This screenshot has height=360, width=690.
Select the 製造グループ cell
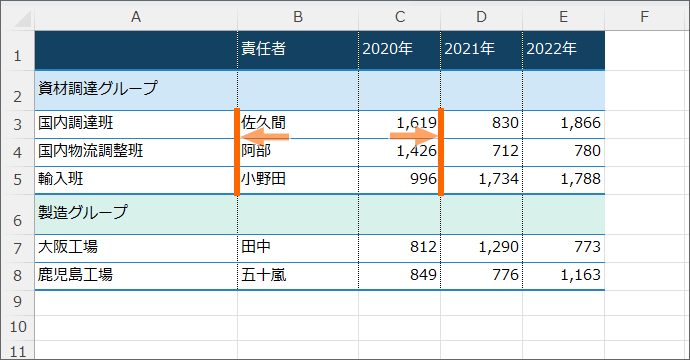(136, 215)
